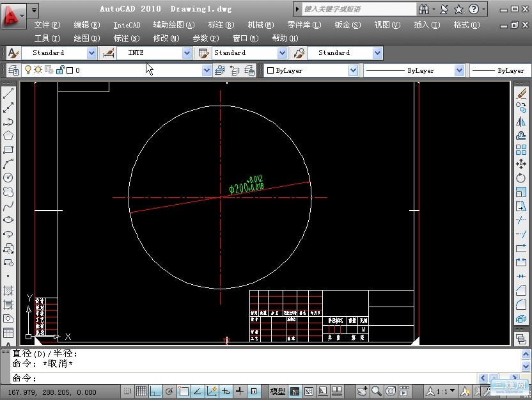Select the Chamfer tool
The width and height of the screenshot is (532, 400).
[521, 291]
